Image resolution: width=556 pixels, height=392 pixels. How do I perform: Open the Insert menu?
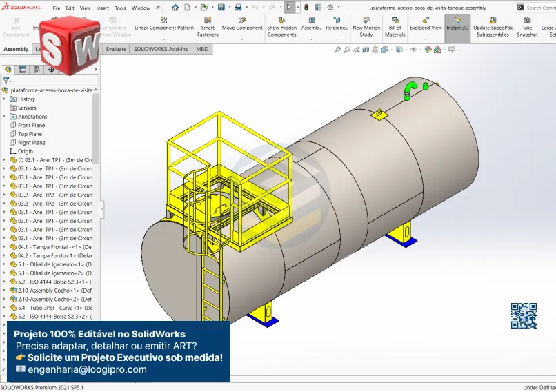pyautogui.click(x=102, y=8)
